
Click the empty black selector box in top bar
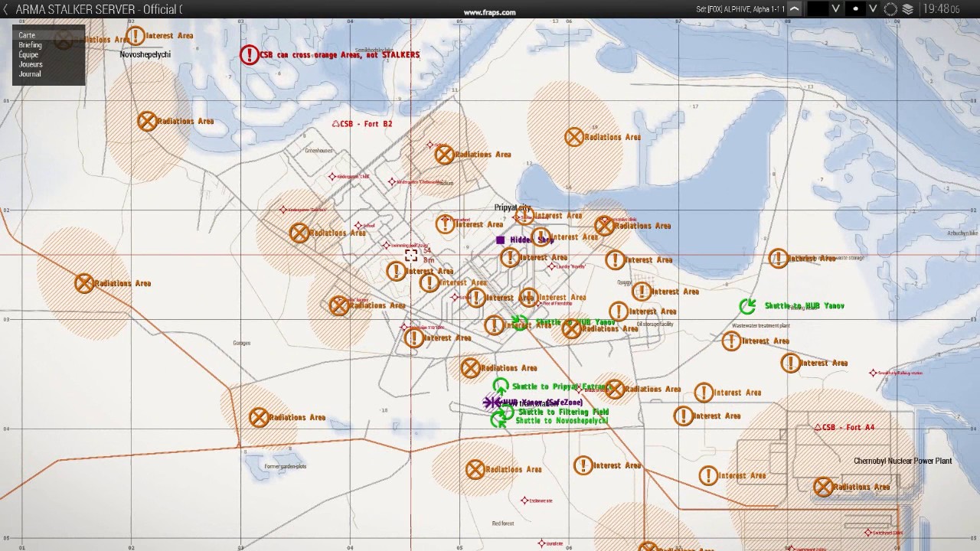(x=818, y=9)
